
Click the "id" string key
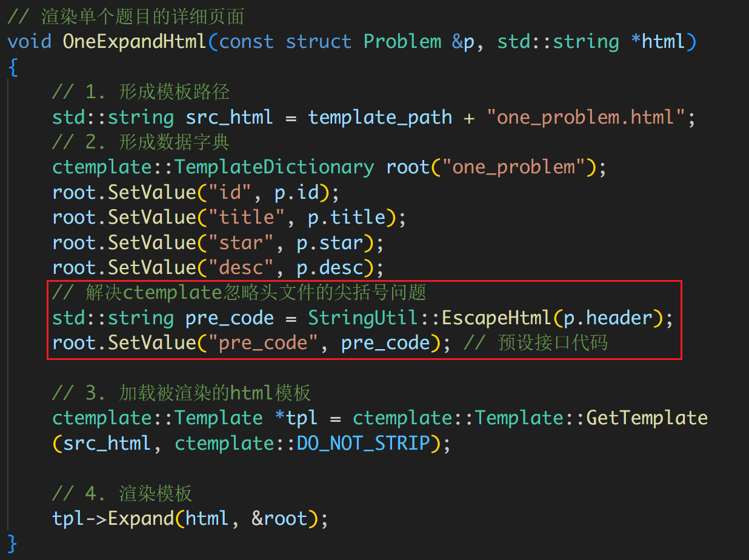(230, 192)
